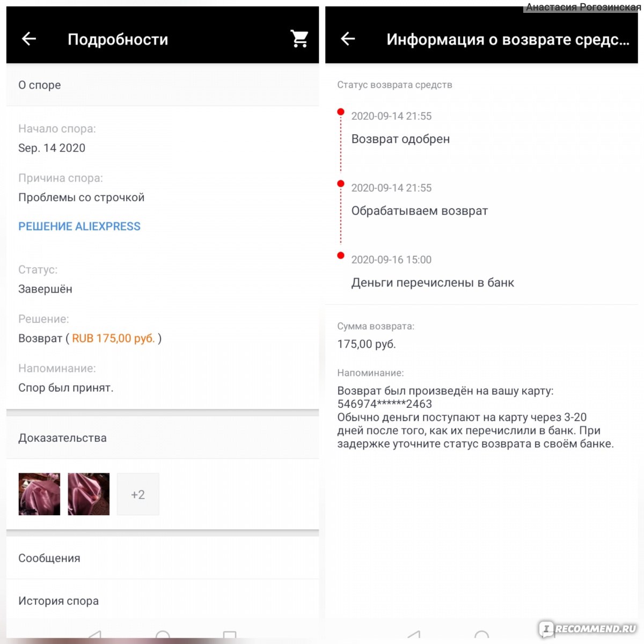Select Деньги перечислены в банк step
This screenshot has height=644, width=644.
coord(433,283)
